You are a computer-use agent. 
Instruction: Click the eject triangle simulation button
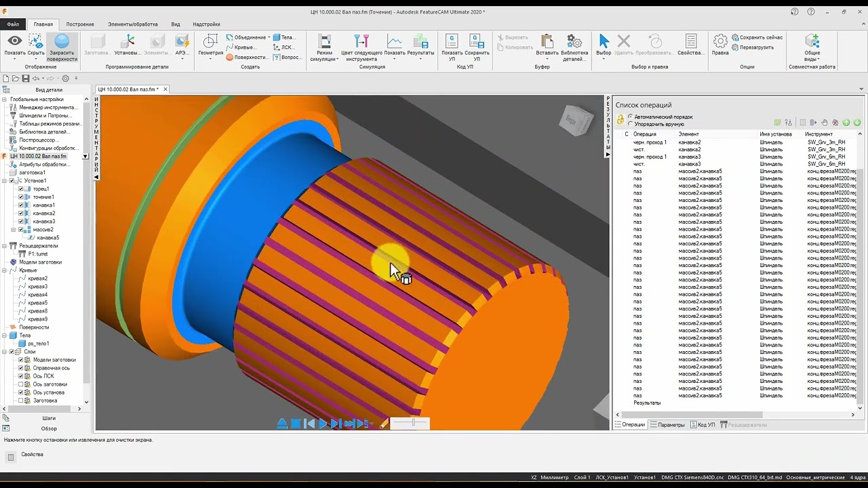[x=282, y=424]
